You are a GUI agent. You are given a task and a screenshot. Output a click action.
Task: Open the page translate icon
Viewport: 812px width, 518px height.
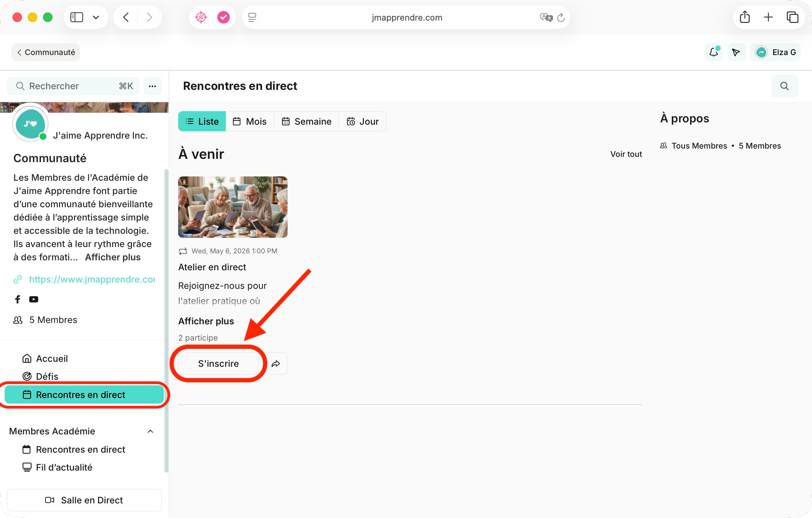pos(546,17)
